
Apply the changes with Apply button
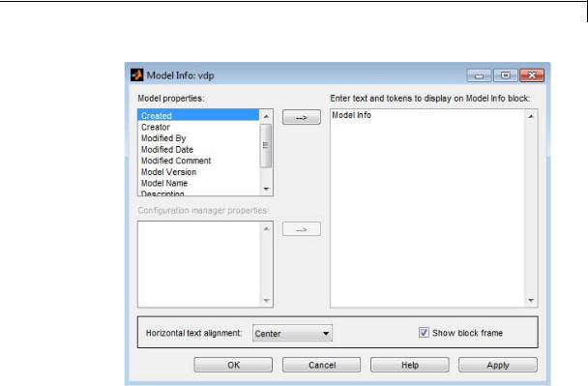click(498, 365)
